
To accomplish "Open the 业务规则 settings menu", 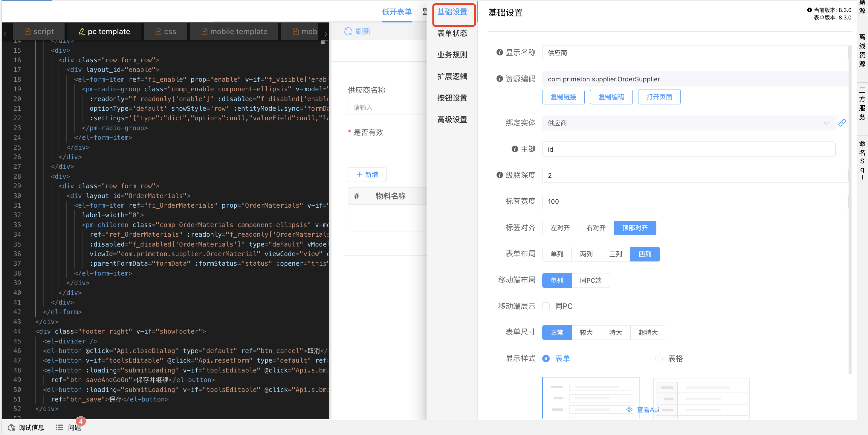I will pyautogui.click(x=452, y=55).
